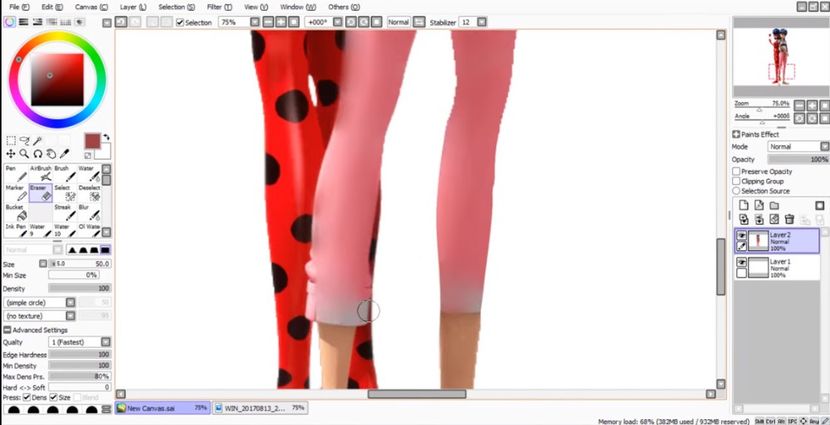Switch to New Canvas.sai document tab
Screen dimensions: 830x425
(163, 408)
